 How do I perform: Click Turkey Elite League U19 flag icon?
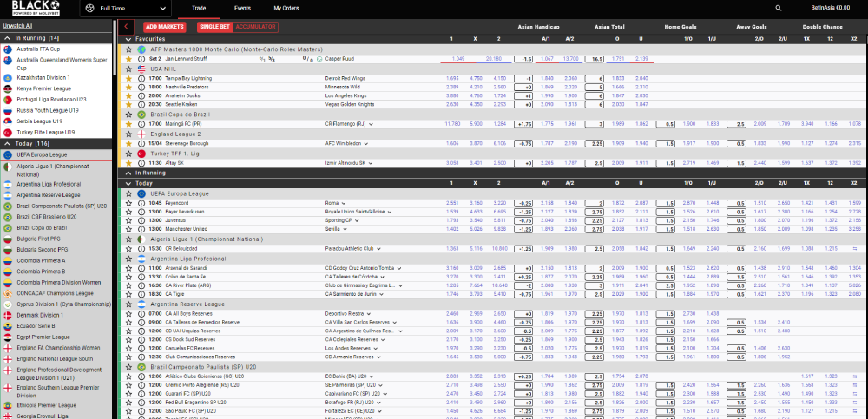tap(8, 133)
